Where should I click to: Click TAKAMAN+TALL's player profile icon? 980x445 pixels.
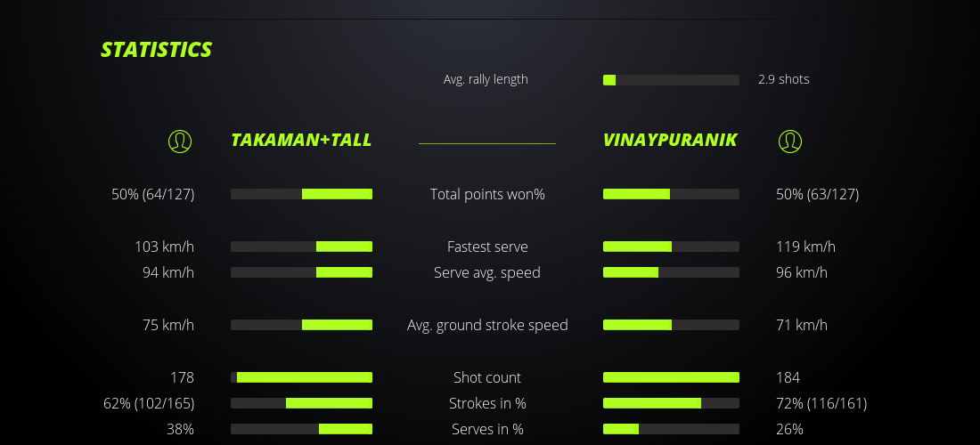pyautogui.click(x=180, y=141)
